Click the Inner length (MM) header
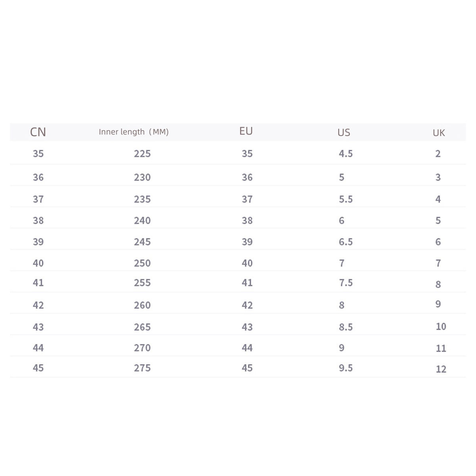 point(134,132)
